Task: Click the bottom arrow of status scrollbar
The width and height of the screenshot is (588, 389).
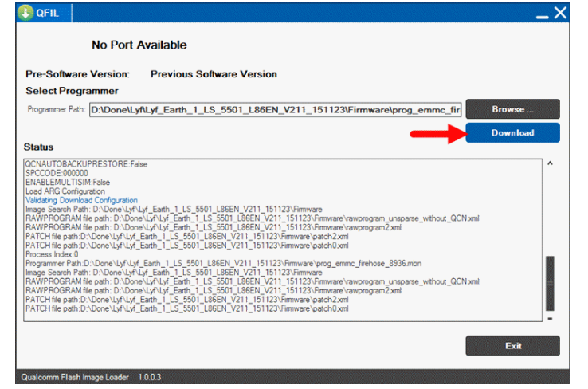Action: pos(550,319)
